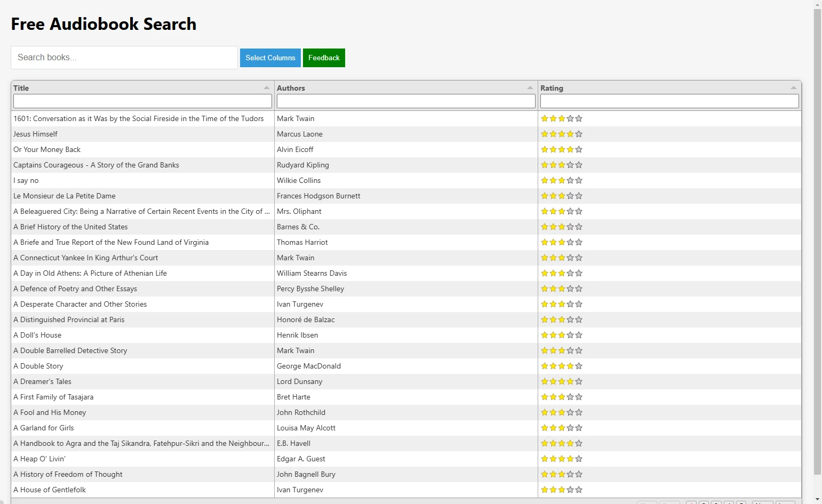Click the star rating for A Dreamer's Tales
The width and height of the screenshot is (822, 504).
coord(561,381)
